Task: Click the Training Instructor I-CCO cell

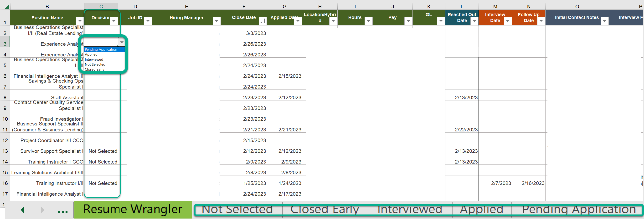Action: 47,159
